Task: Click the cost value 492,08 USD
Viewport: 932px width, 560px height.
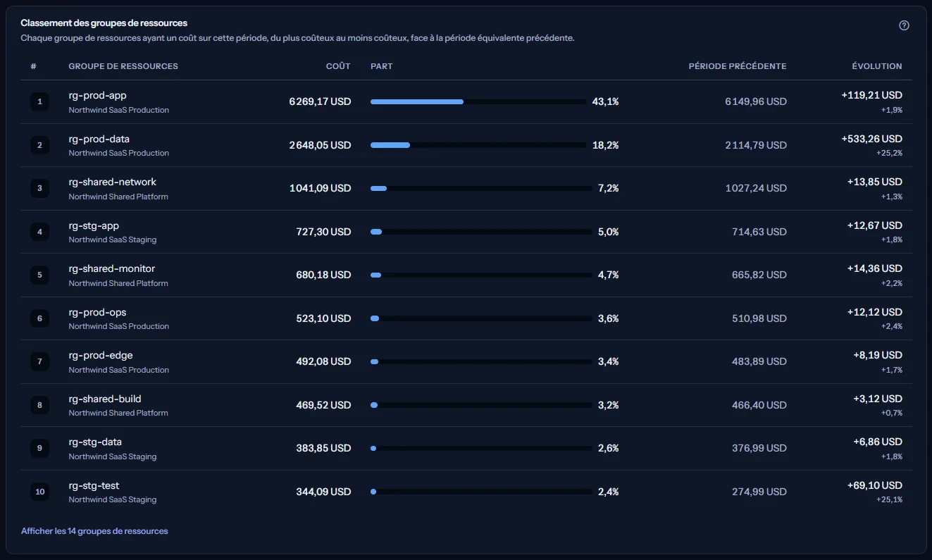Action: tap(323, 361)
